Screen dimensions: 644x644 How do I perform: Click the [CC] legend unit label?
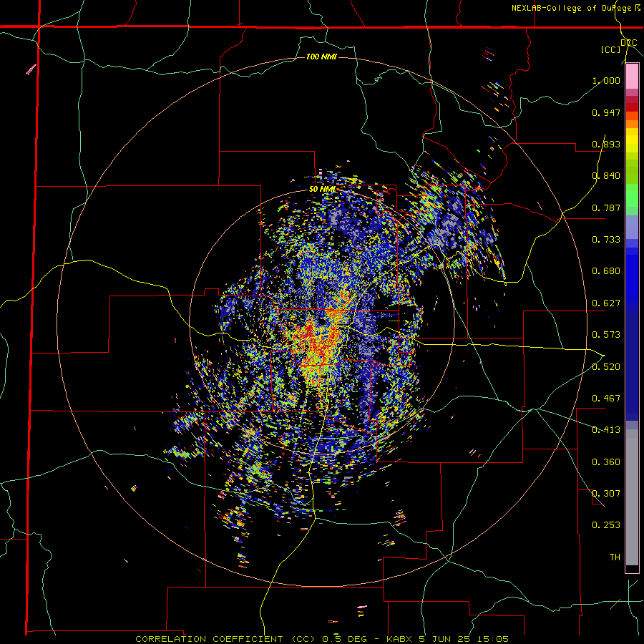[x=611, y=49]
